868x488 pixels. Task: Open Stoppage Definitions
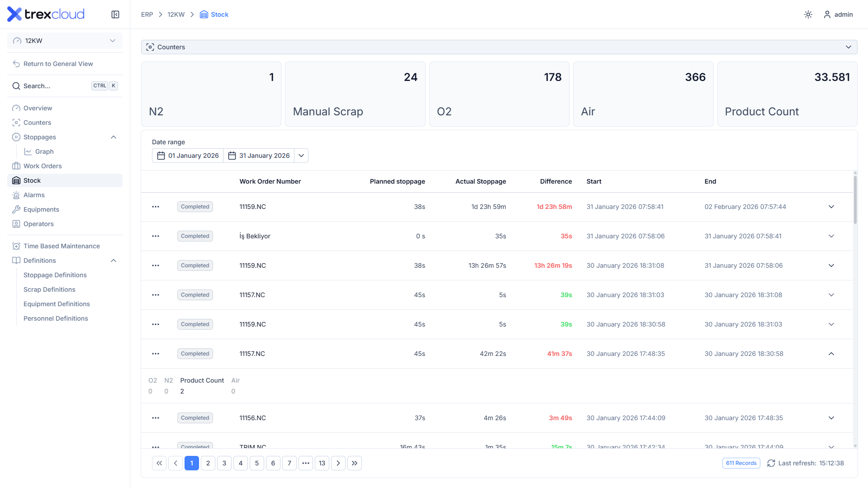pyautogui.click(x=55, y=275)
